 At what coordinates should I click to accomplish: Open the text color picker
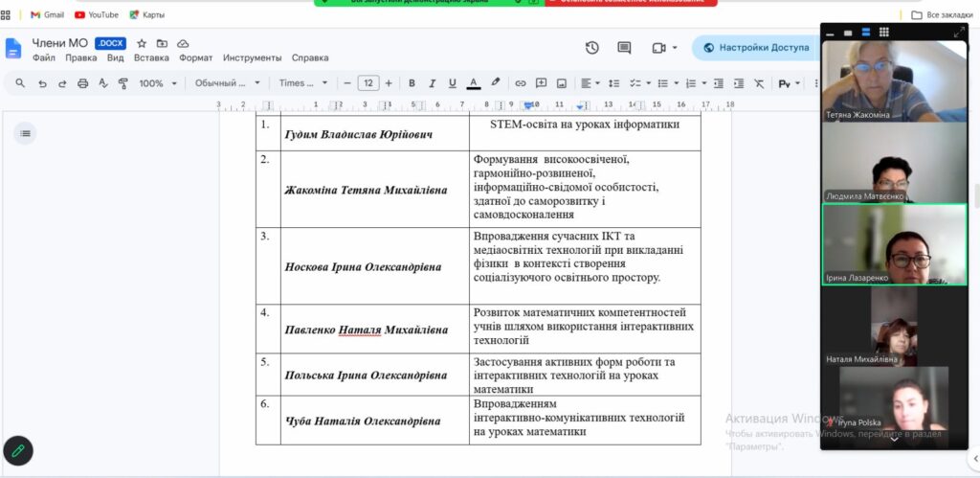[473, 82]
